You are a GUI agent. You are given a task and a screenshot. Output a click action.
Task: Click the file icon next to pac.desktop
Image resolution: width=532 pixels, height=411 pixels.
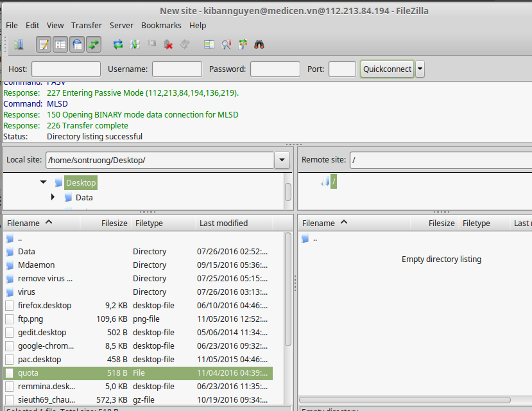tap(10, 360)
